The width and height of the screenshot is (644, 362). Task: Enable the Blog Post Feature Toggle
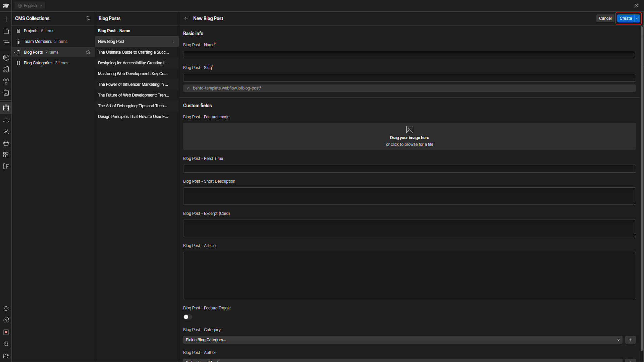pyautogui.click(x=187, y=317)
